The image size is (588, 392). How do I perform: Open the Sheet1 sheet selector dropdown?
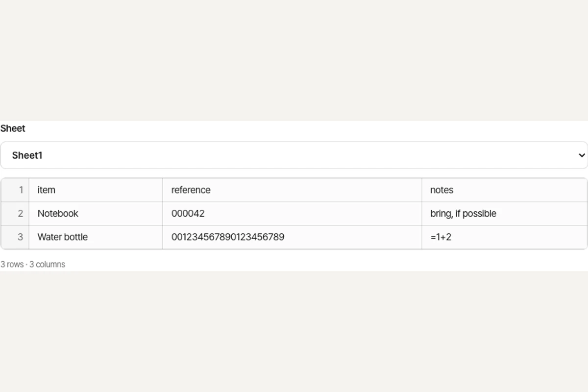pos(294,155)
